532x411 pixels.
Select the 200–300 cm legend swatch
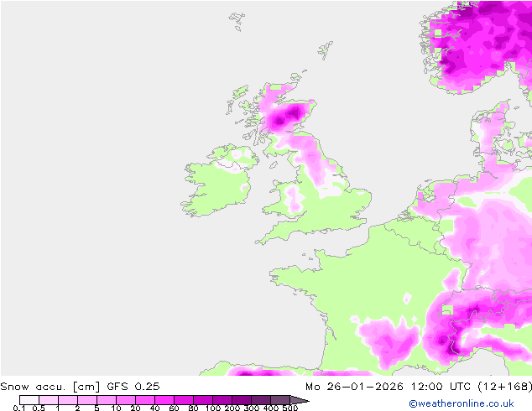[242, 400]
